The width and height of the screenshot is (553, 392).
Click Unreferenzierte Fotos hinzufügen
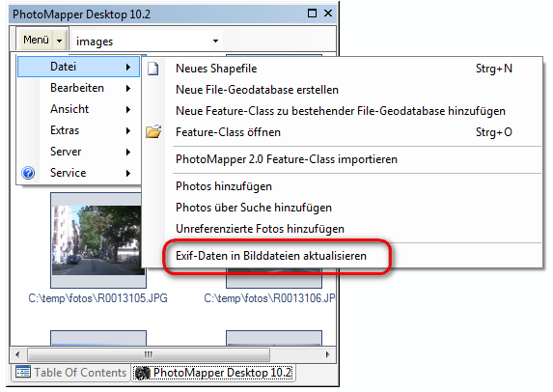click(260, 229)
